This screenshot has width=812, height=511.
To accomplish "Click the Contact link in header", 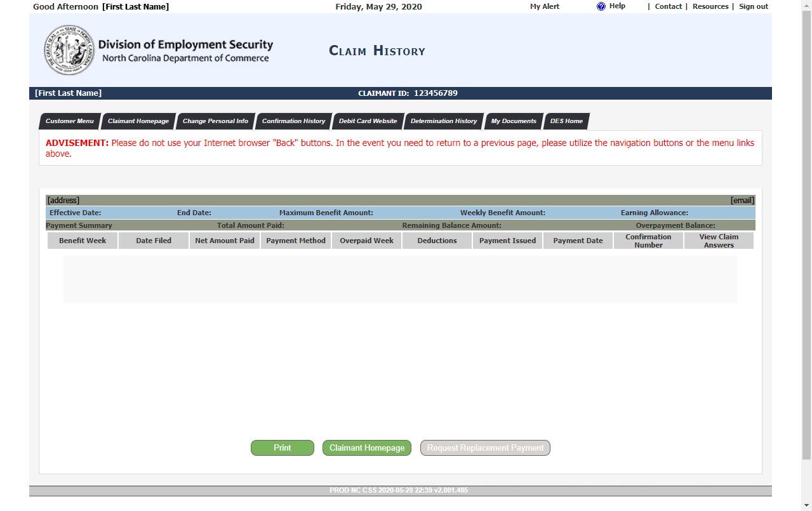I will [668, 7].
